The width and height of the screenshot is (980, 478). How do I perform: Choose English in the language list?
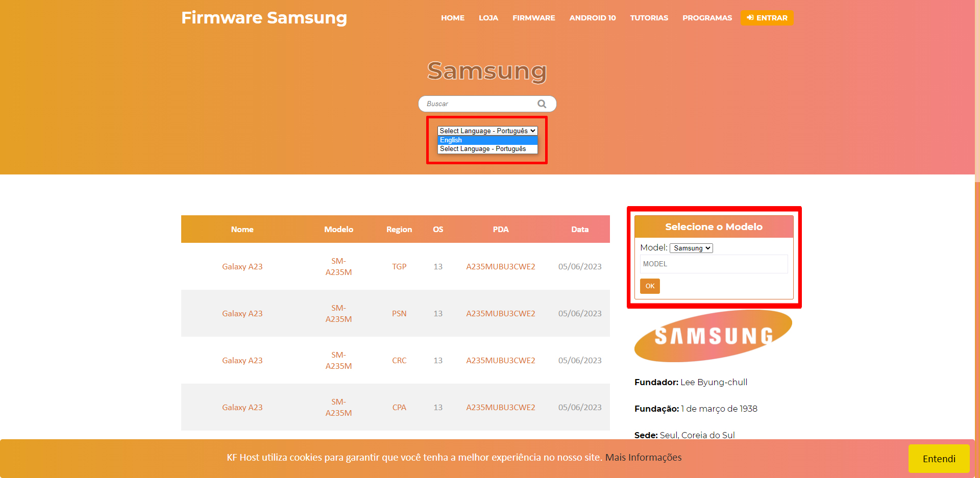(487, 140)
